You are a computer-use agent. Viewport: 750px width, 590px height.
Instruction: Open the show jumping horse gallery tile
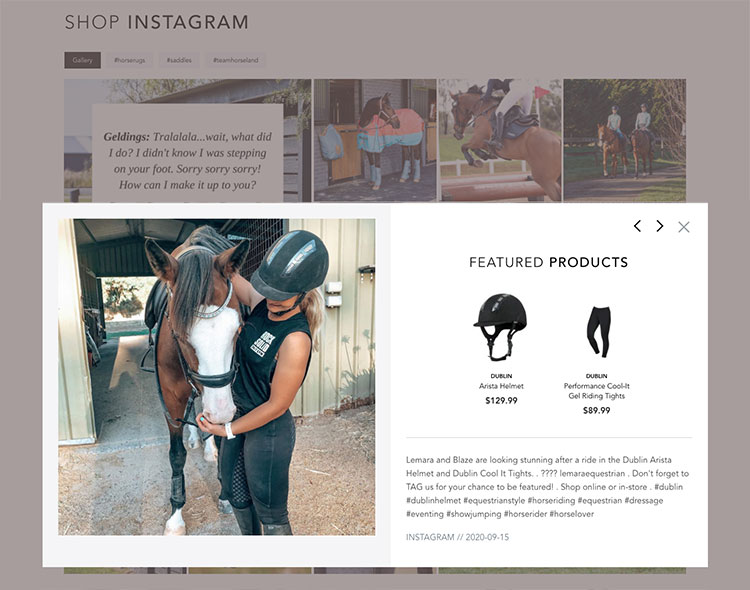(x=499, y=141)
